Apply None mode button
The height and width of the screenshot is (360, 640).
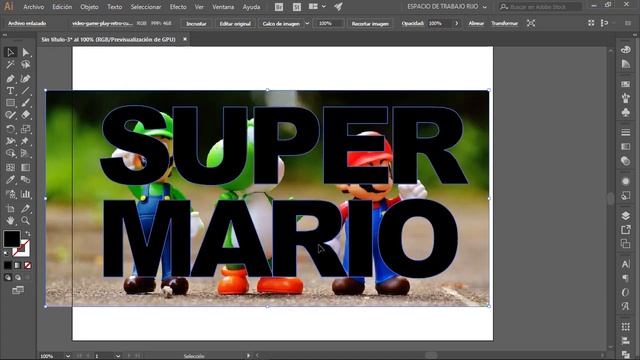click(x=28, y=265)
